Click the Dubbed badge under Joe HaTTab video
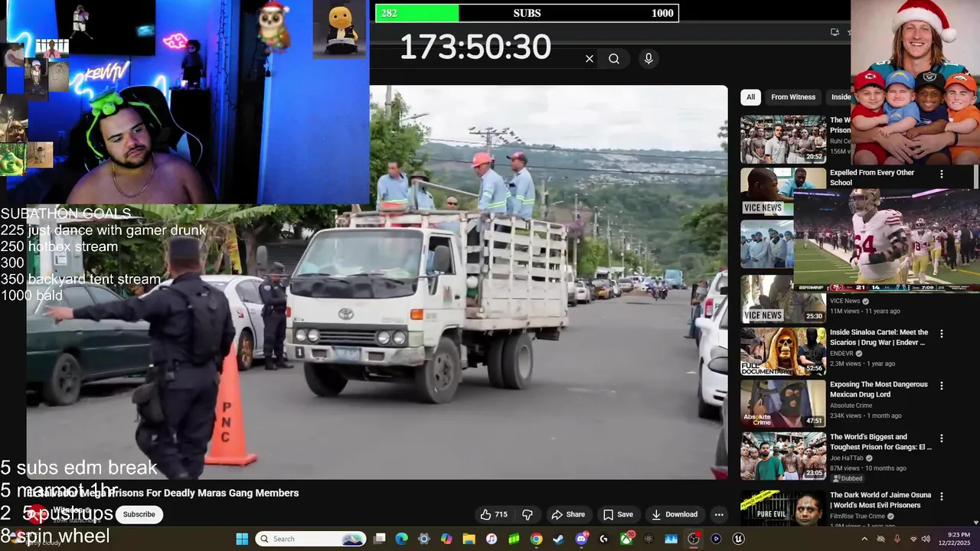980x551 pixels. click(848, 478)
